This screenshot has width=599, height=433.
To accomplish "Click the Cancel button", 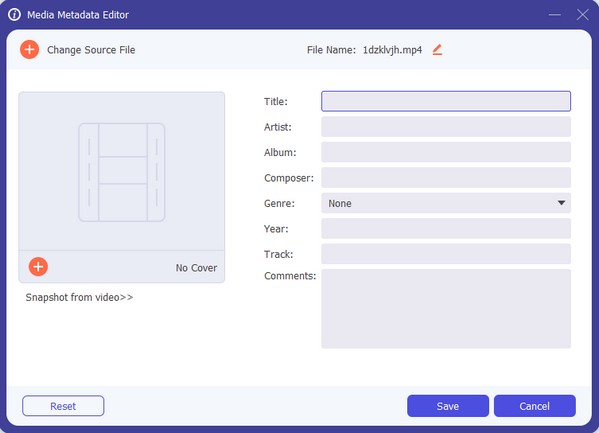I will click(x=534, y=406).
